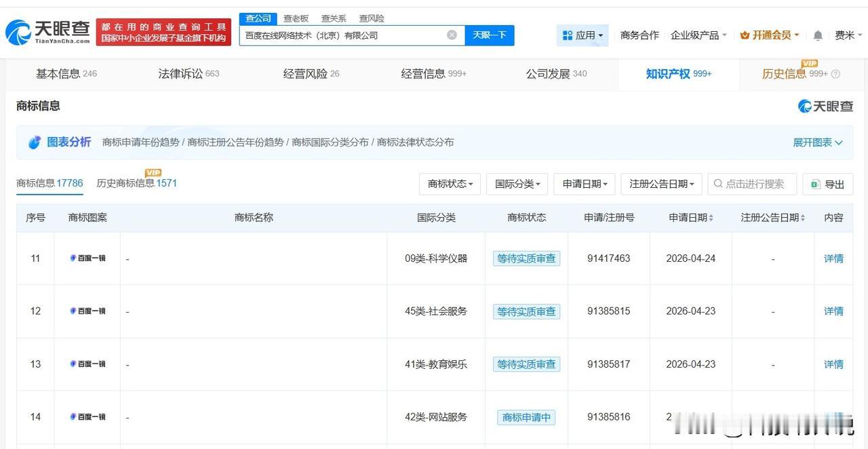
Task: Open 详情 for trademark 91417463
Action: click(x=833, y=258)
